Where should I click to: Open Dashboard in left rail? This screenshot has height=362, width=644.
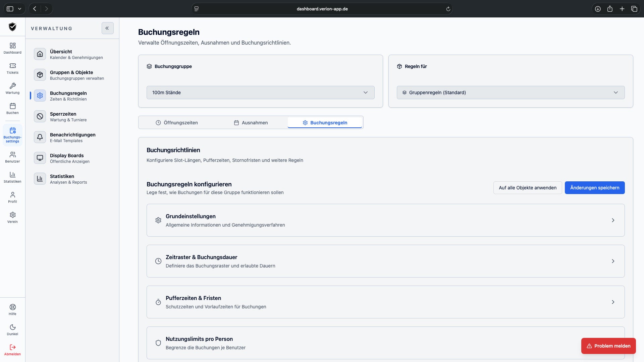click(x=12, y=48)
